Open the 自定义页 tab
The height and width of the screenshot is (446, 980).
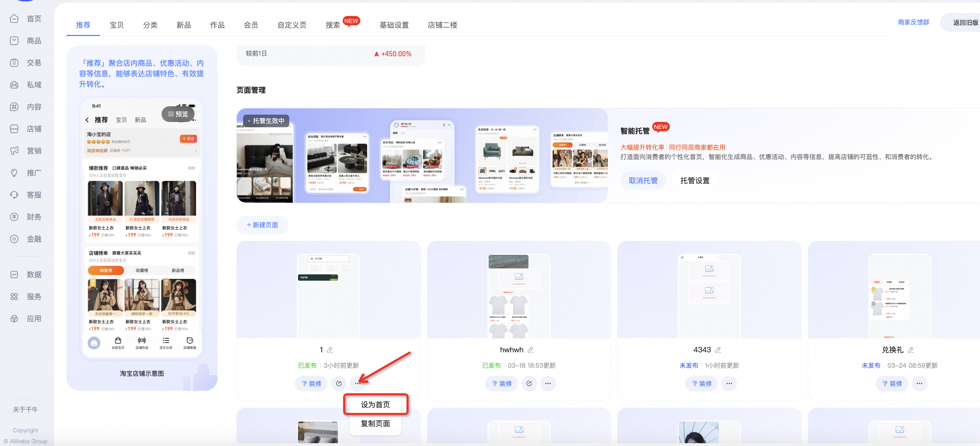pos(292,25)
